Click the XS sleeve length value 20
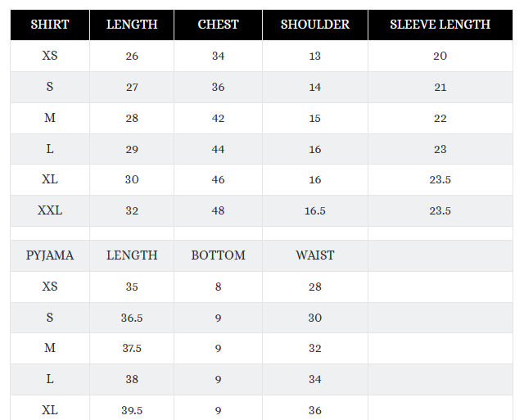Viewport: 524px width, 420px height. [x=440, y=56]
